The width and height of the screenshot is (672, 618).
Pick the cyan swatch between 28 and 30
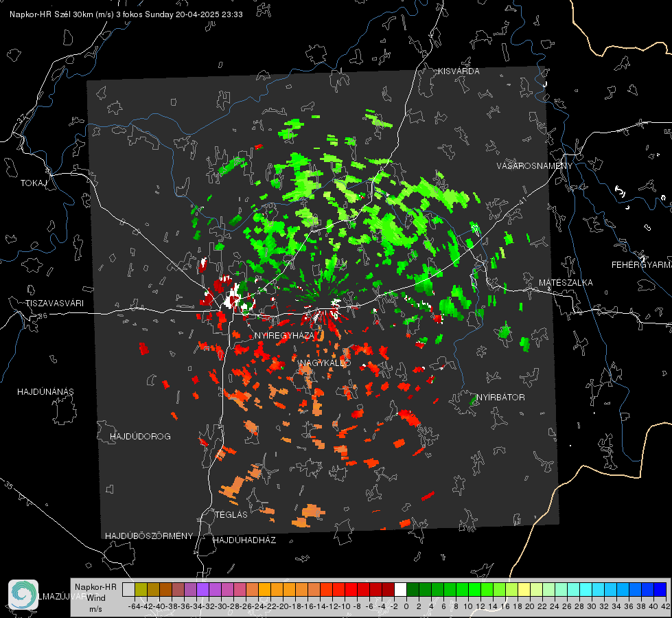(x=586, y=589)
